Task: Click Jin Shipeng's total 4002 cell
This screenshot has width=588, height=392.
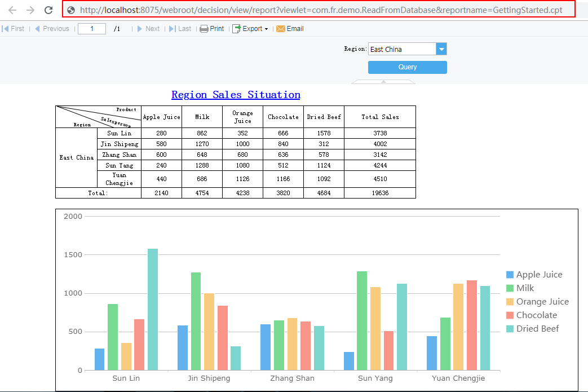Action: click(x=380, y=144)
